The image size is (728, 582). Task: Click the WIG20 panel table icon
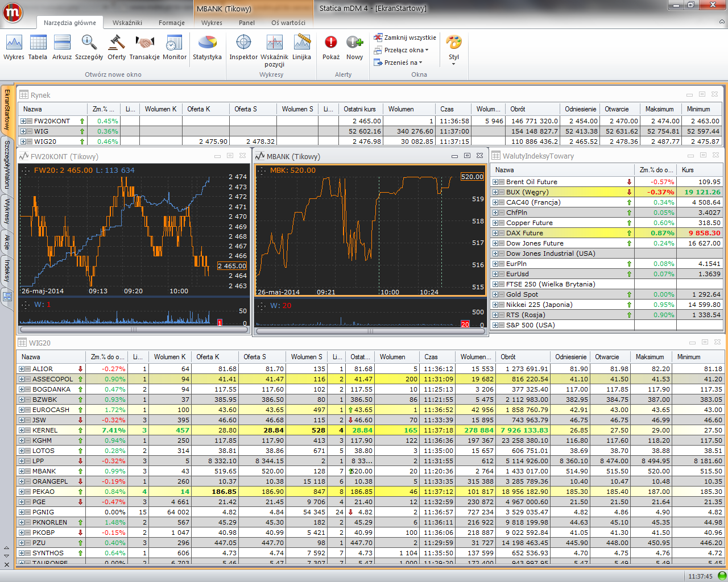[22, 343]
